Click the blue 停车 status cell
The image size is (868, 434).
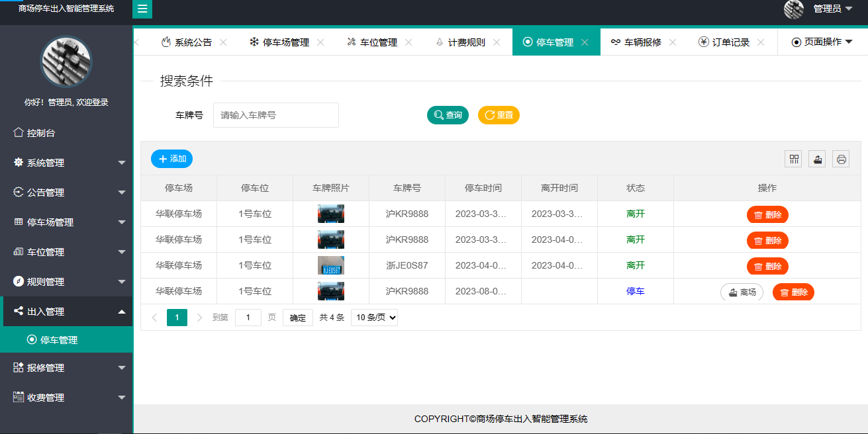(636, 291)
